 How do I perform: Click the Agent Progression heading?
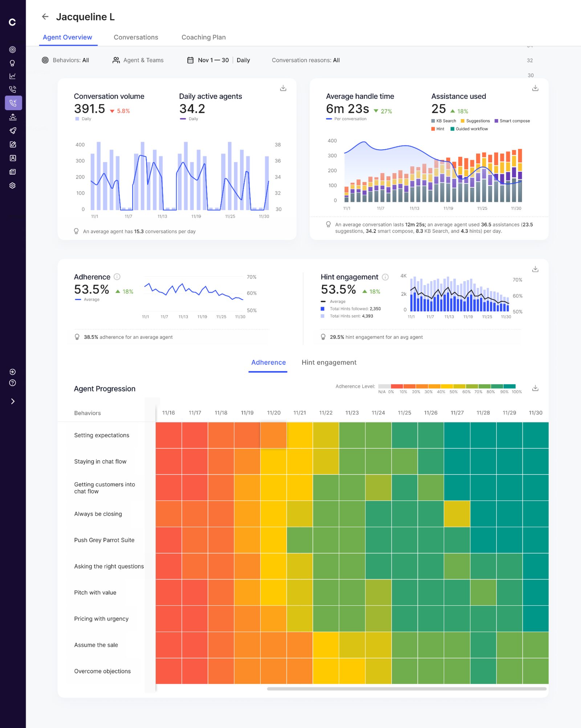[x=105, y=389]
